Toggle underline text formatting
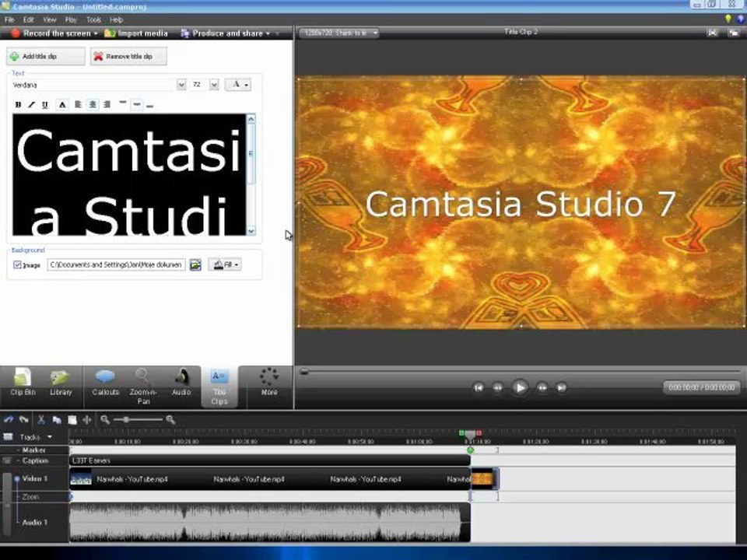Viewport: 747px width, 560px height. click(45, 105)
